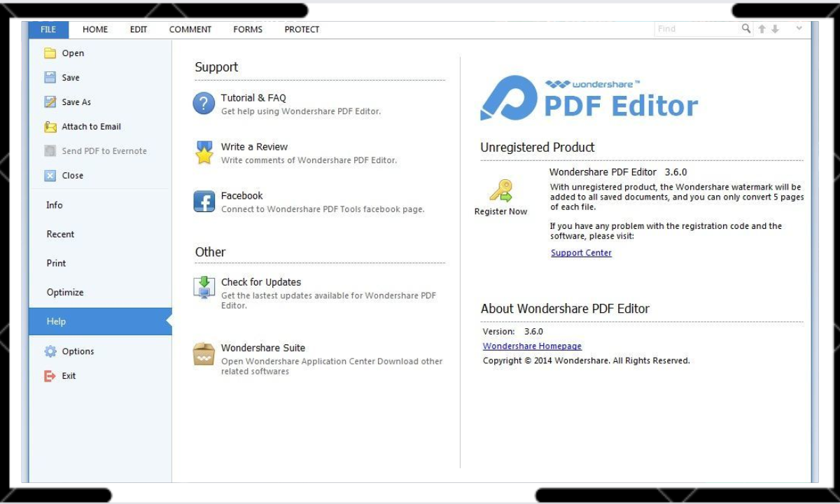
Task: Click the Facebook logo icon
Action: (x=204, y=202)
